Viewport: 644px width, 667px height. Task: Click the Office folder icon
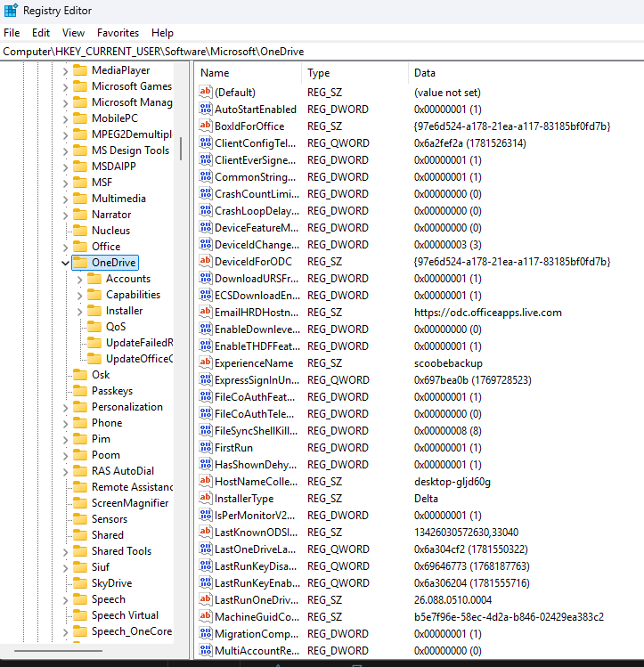point(80,247)
